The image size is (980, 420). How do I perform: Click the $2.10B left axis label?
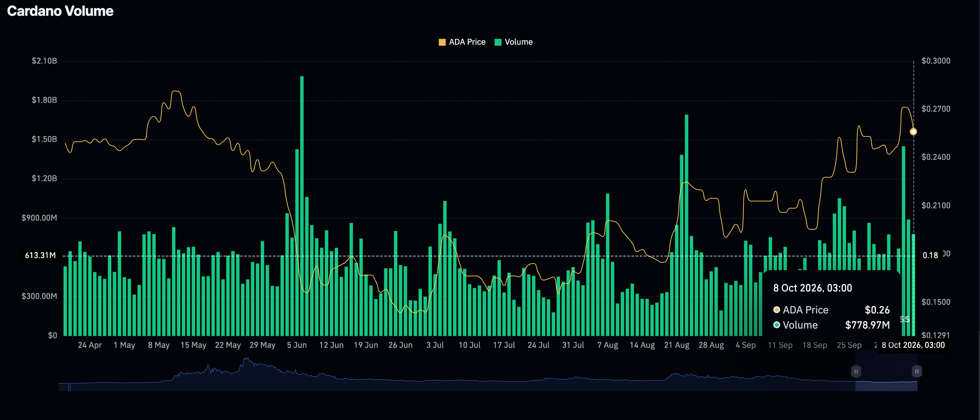(44, 61)
